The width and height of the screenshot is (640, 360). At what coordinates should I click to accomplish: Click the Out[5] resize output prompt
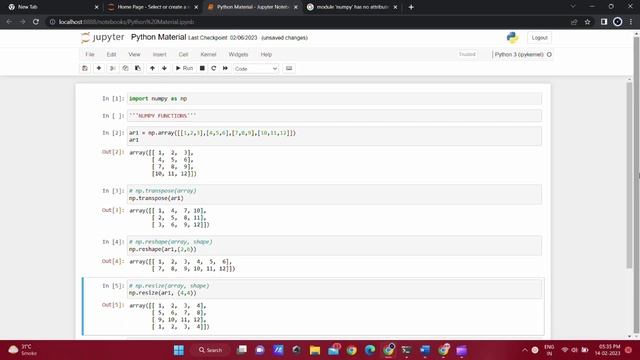click(113, 305)
